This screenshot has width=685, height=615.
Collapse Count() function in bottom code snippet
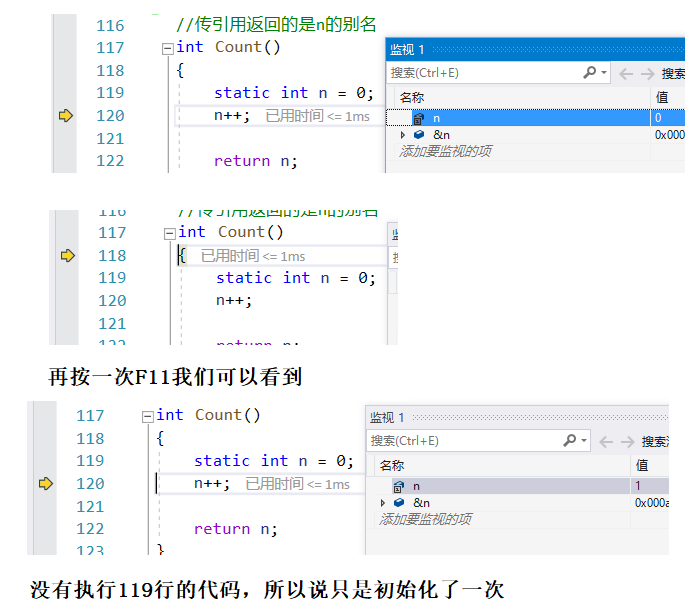click(x=148, y=417)
